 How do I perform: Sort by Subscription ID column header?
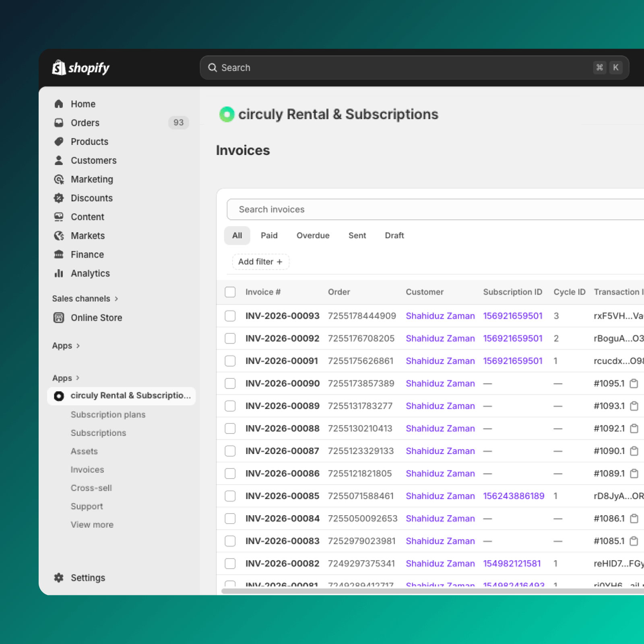point(513,292)
